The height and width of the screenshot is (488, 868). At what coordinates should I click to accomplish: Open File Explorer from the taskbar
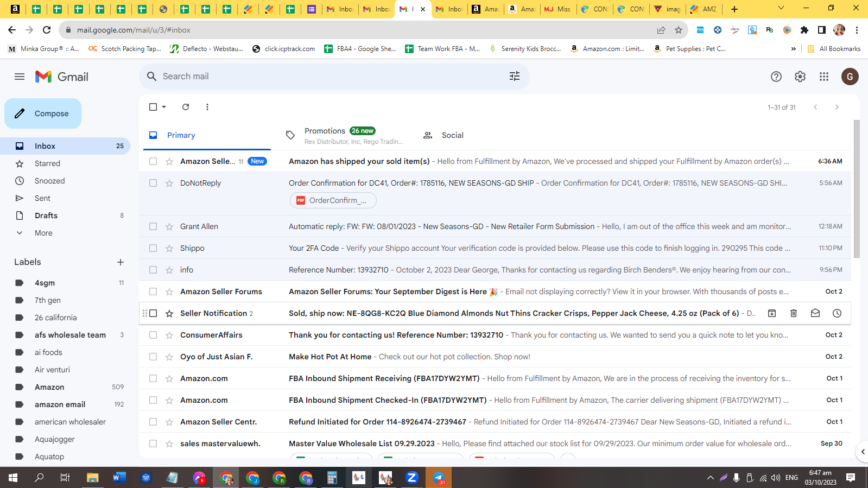(93, 478)
